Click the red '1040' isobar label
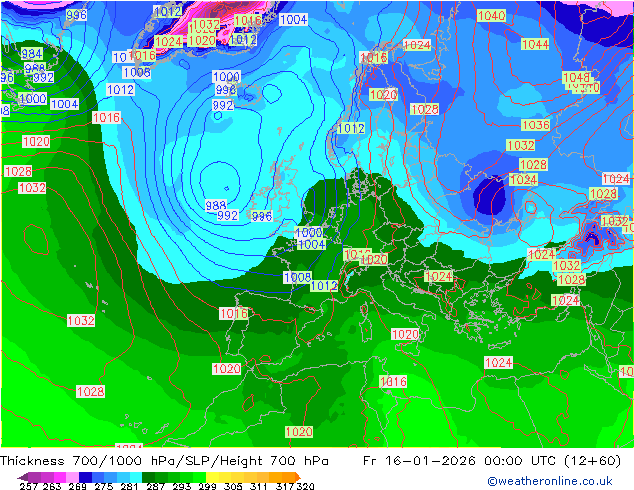Viewport: 634px width, 490px height. pyautogui.click(x=491, y=15)
